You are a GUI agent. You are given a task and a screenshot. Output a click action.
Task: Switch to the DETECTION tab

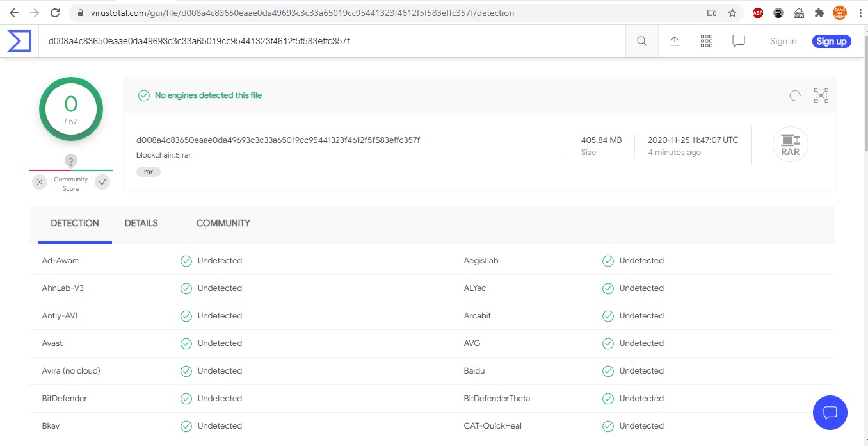point(75,224)
